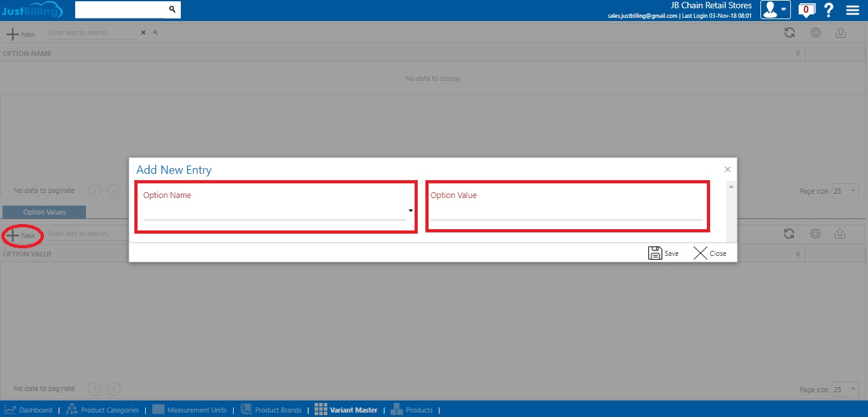Go to next page in lower pager
Screen dimensions: 868x417
[x=114, y=388]
